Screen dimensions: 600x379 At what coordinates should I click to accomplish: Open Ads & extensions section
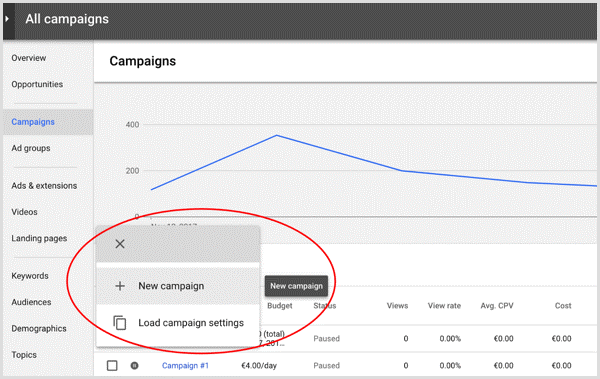[x=44, y=186]
